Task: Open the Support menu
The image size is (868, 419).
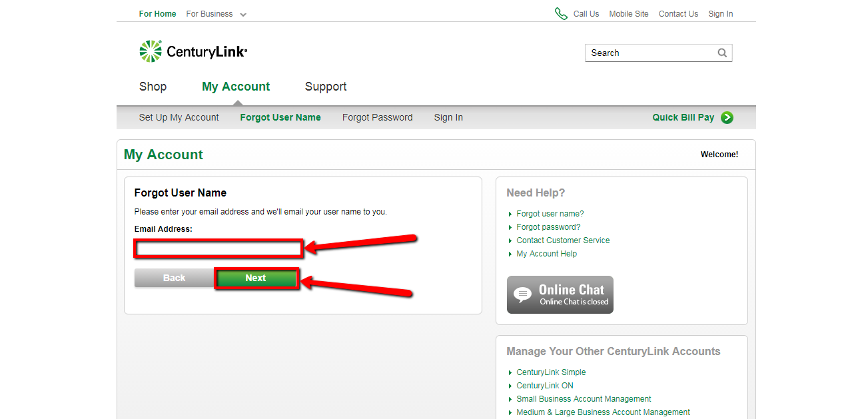Action: click(x=326, y=87)
